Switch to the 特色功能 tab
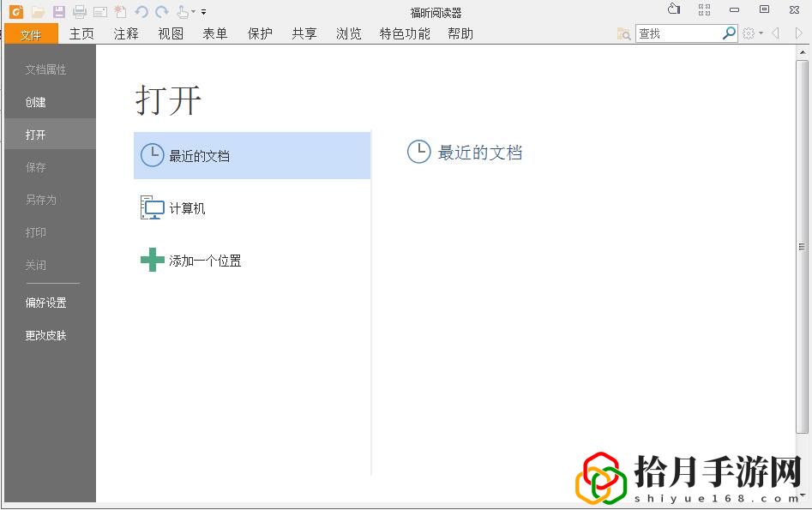Image resolution: width=812 pixels, height=510 pixels. point(405,33)
